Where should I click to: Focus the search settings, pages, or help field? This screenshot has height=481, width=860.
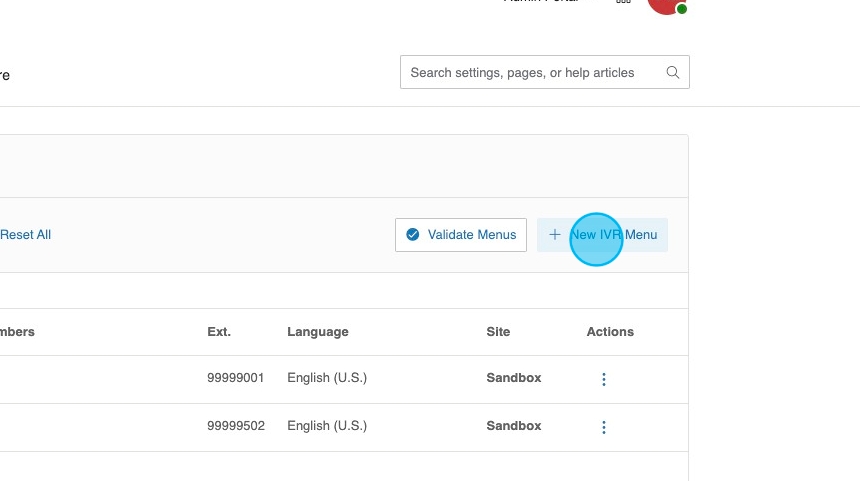coord(530,72)
